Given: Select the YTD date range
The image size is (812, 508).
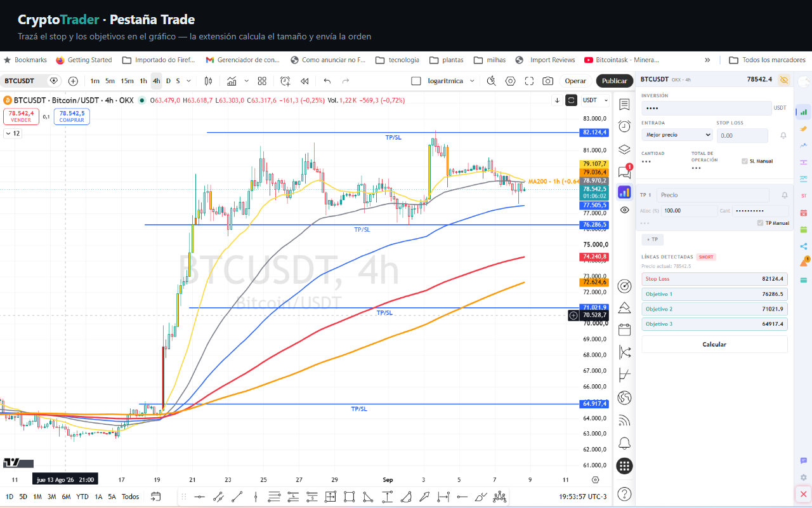Looking at the screenshot, I should click(82, 497).
